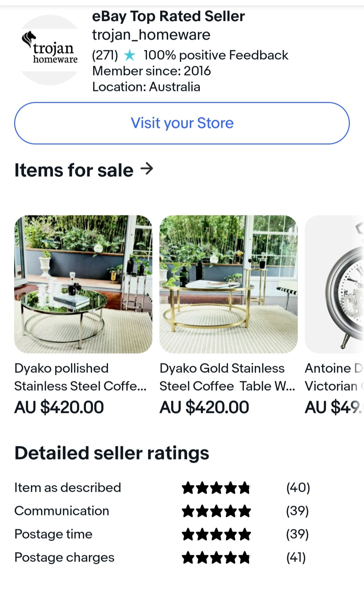Open the Items for sale heading
The image size is (364, 596).
pyautogui.click(x=74, y=170)
